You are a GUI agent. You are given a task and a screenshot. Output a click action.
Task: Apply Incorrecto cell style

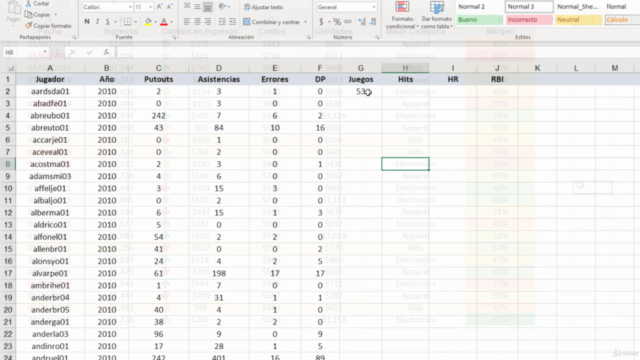pyautogui.click(x=529, y=20)
